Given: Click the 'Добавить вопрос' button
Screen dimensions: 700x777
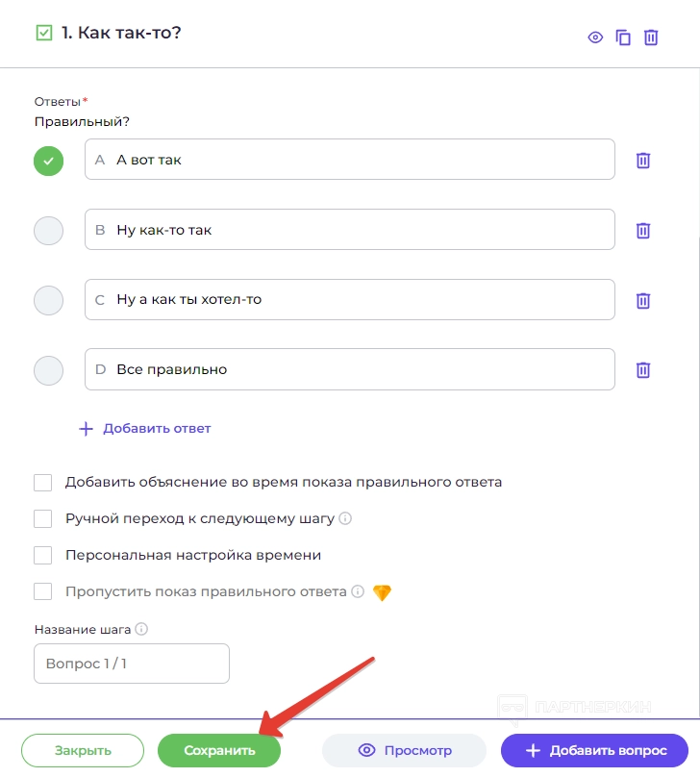Looking at the screenshot, I should pos(594,751).
